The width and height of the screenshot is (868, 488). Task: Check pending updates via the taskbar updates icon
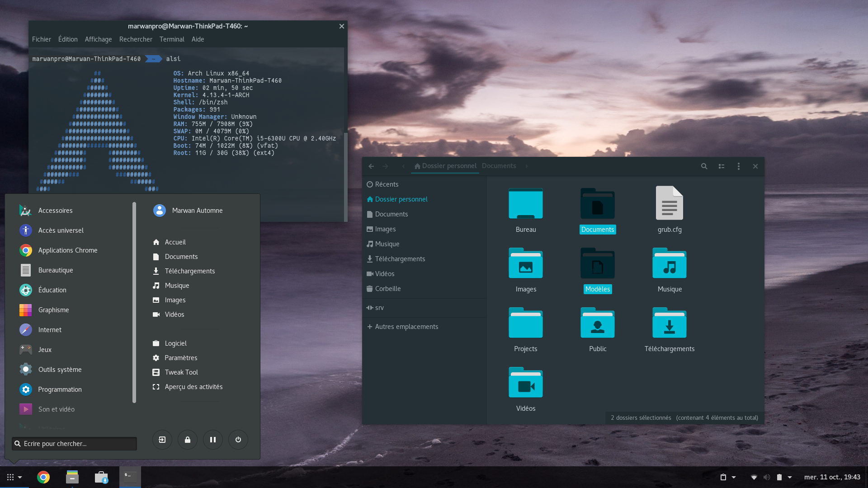coord(101,477)
